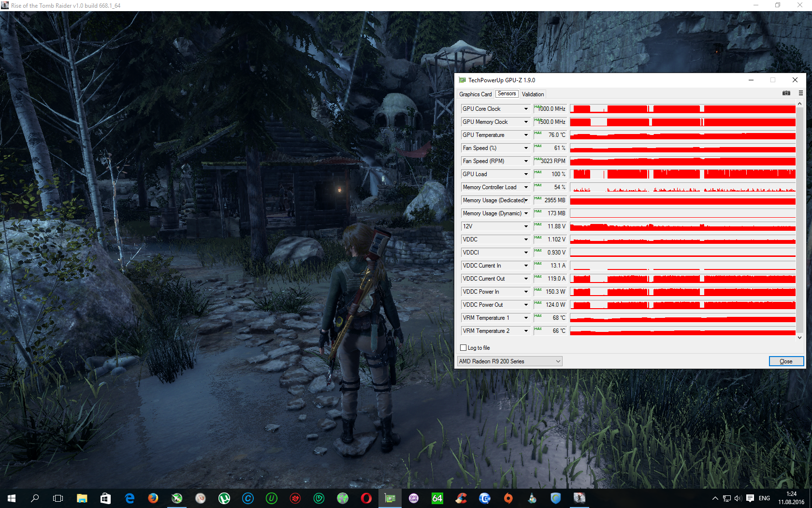Expand the Memory Controller Load dropdown
This screenshot has height=508, width=812.
pos(526,187)
